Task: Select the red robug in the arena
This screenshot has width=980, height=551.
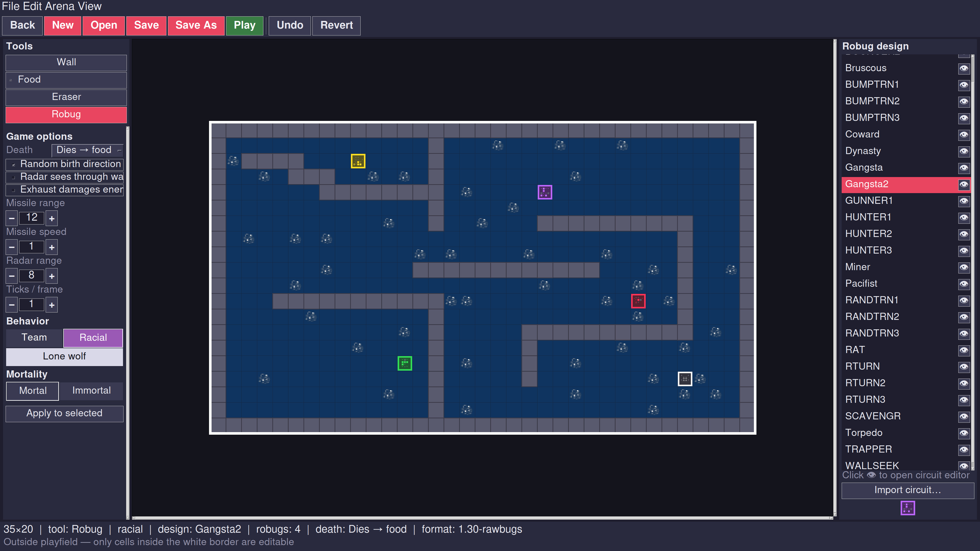Action: [x=638, y=301]
